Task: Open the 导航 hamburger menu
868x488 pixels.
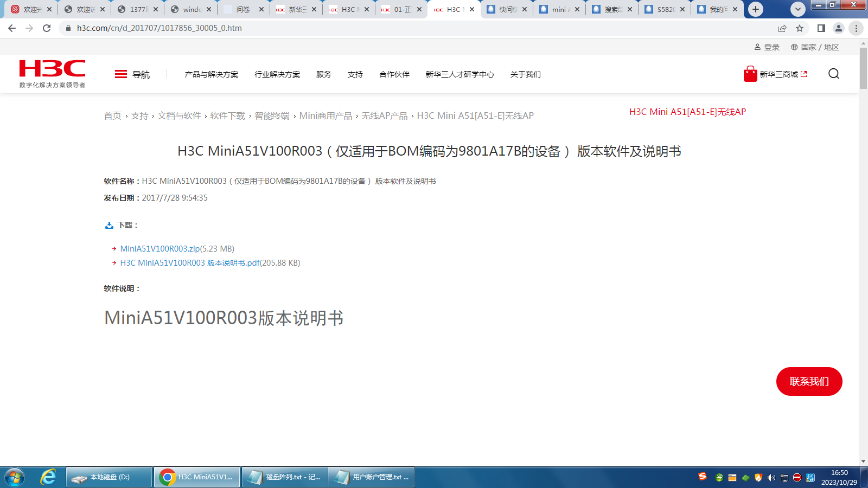Action: [x=132, y=74]
